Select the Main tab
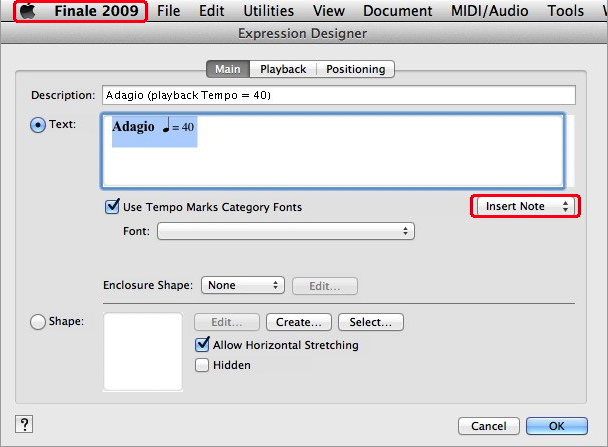The height and width of the screenshot is (447, 608). 227,69
